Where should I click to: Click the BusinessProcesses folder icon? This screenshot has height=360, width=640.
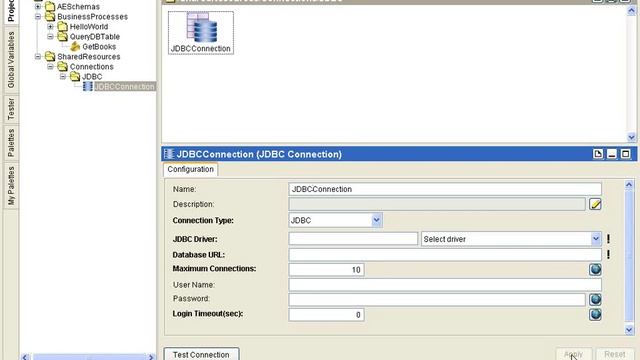(50, 17)
